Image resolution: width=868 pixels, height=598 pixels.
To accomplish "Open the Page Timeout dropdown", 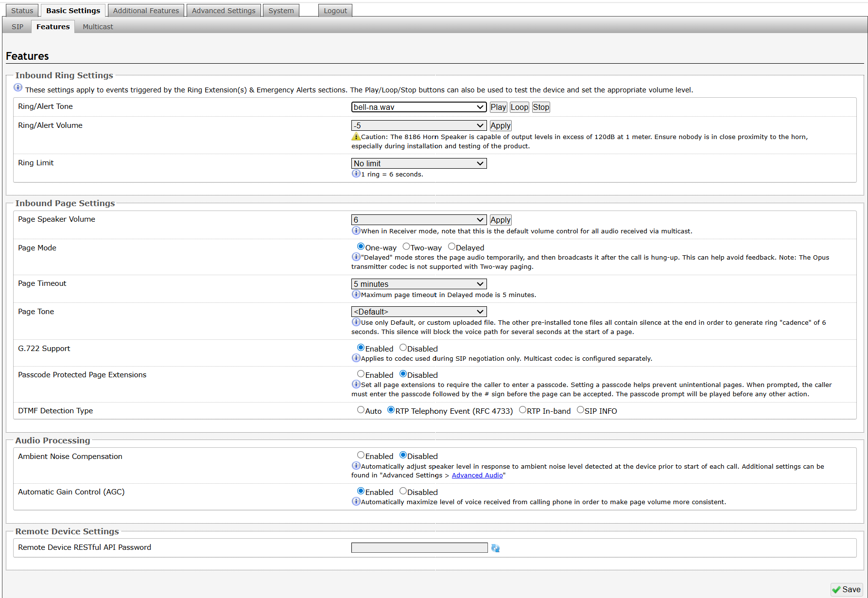I will (419, 284).
